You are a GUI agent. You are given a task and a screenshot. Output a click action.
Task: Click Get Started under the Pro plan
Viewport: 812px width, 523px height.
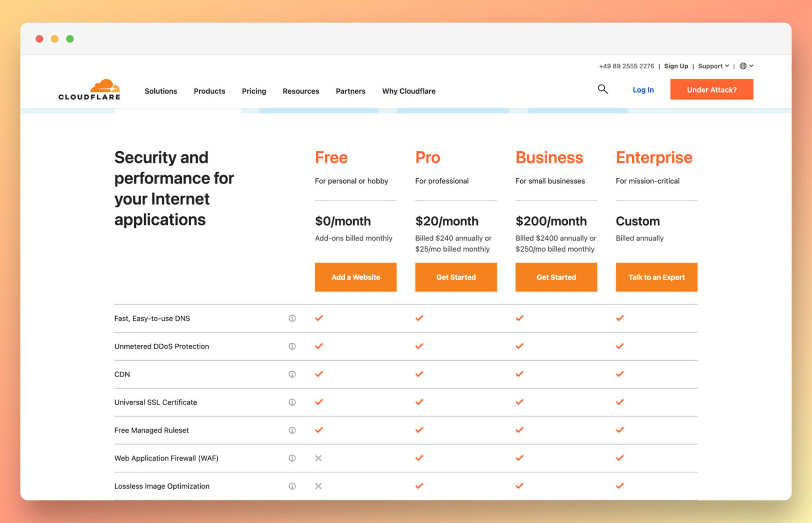456,277
